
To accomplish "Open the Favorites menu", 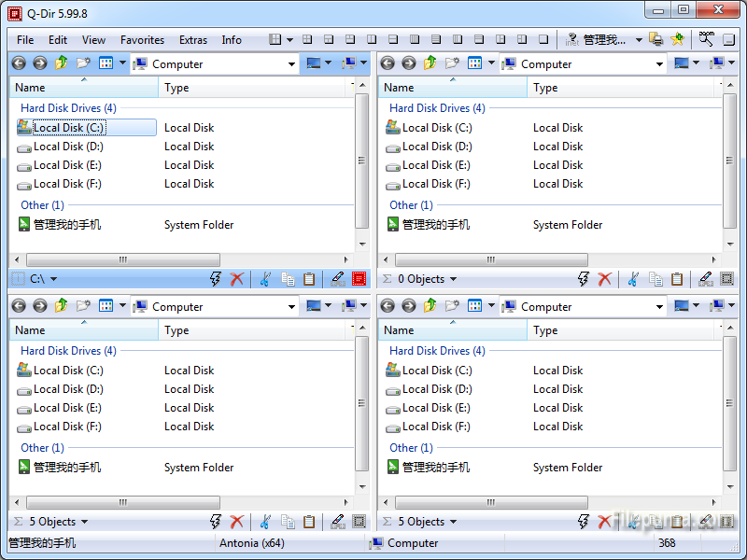I will (x=142, y=40).
